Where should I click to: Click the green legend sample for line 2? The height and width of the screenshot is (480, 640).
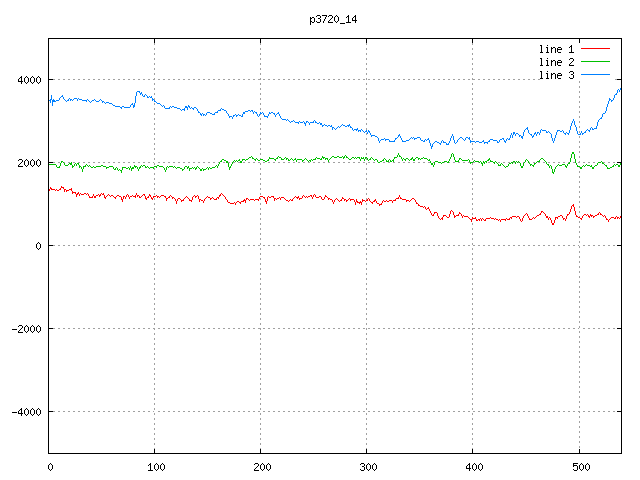pyautogui.click(x=595, y=62)
